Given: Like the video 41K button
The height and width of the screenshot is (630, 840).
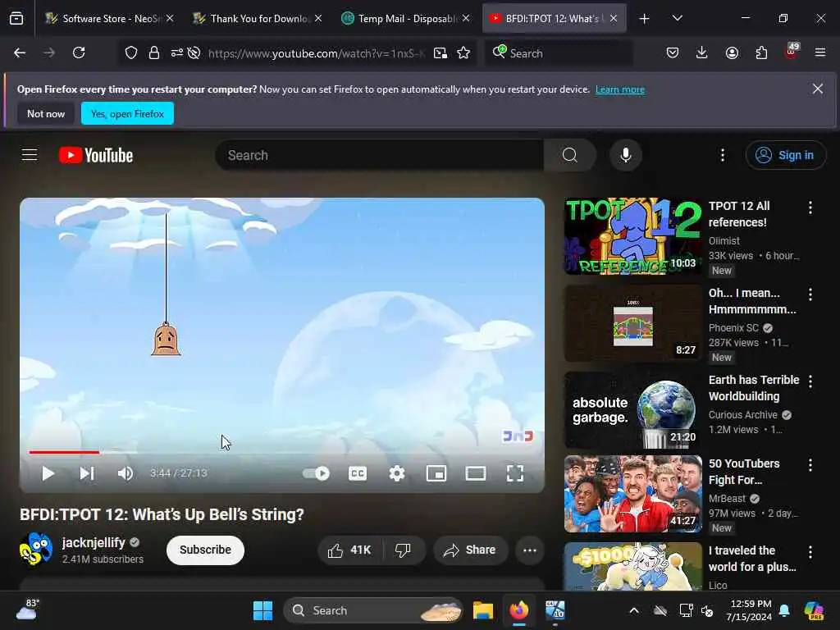Looking at the screenshot, I should click(x=350, y=550).
